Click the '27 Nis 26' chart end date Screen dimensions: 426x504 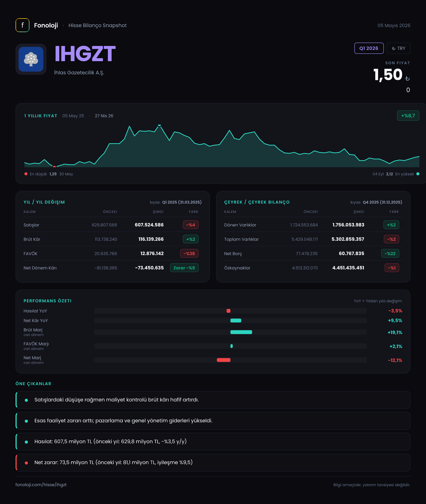tap(104, 116)
